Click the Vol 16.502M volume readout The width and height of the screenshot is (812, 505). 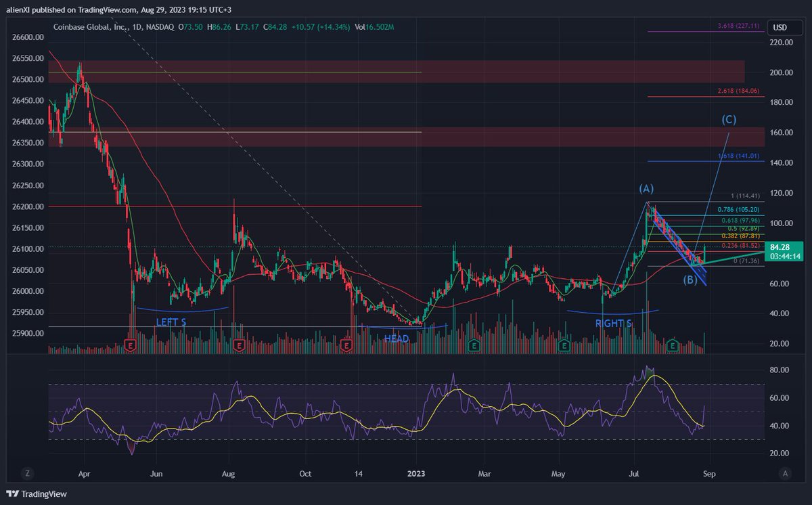(374, 28)
